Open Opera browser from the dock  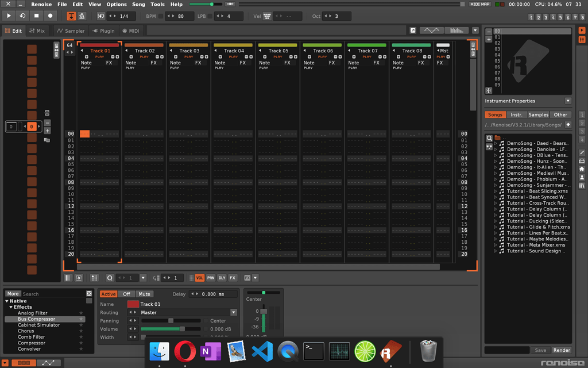pos(185,351)
